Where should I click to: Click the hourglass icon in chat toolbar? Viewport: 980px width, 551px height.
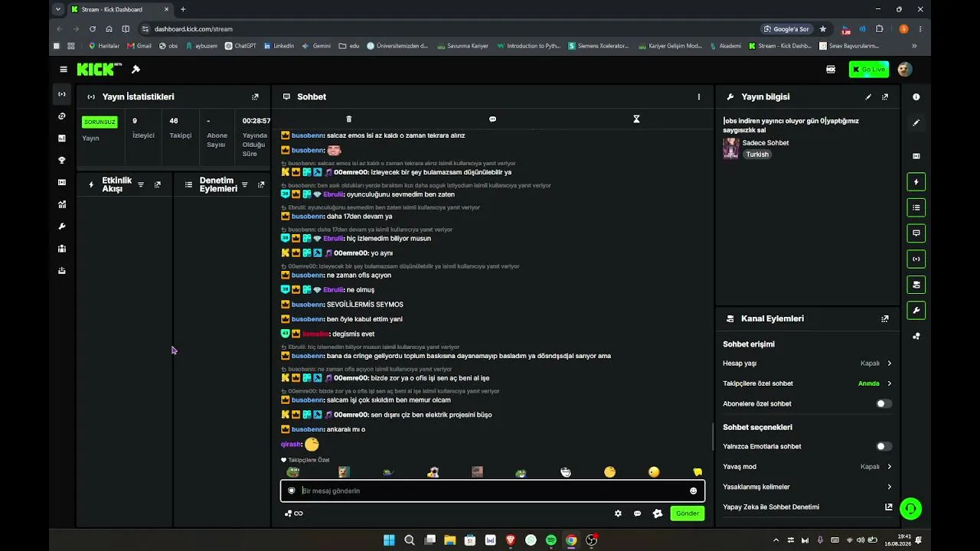pos(636,119)
